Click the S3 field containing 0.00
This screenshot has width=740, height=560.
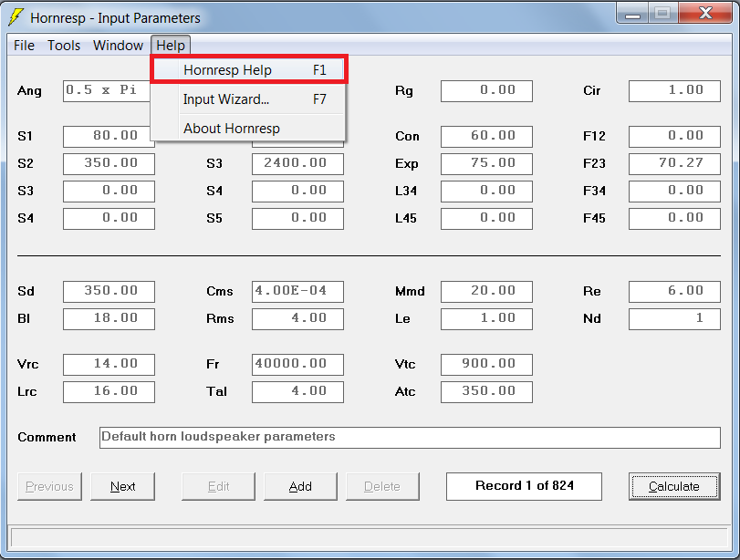tap(109, 191)
